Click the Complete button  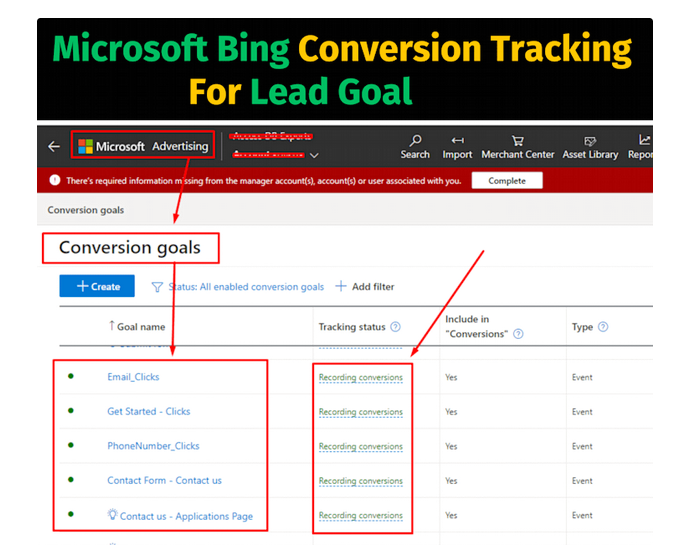[507, 181]
